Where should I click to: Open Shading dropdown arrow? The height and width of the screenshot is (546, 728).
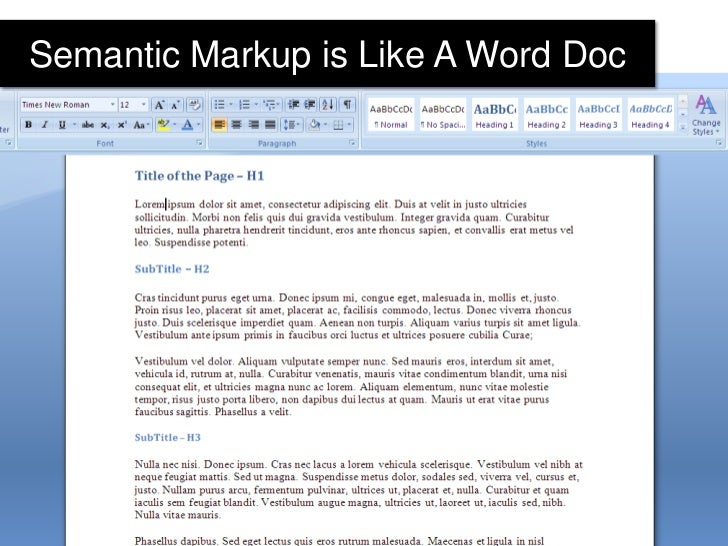325,124
